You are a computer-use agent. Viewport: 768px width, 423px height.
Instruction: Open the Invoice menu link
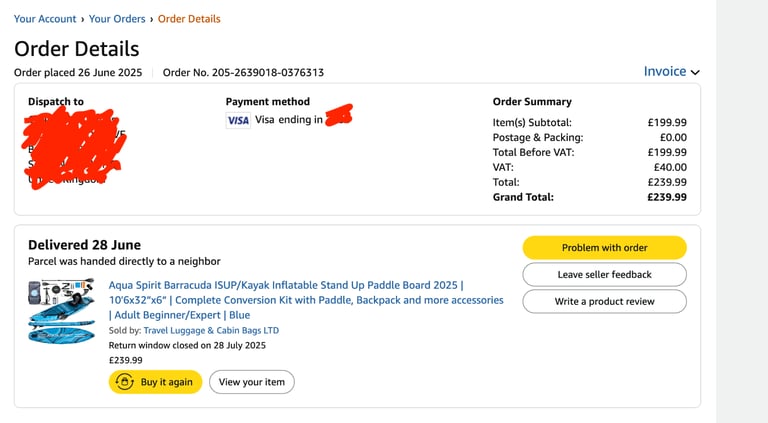665,71
